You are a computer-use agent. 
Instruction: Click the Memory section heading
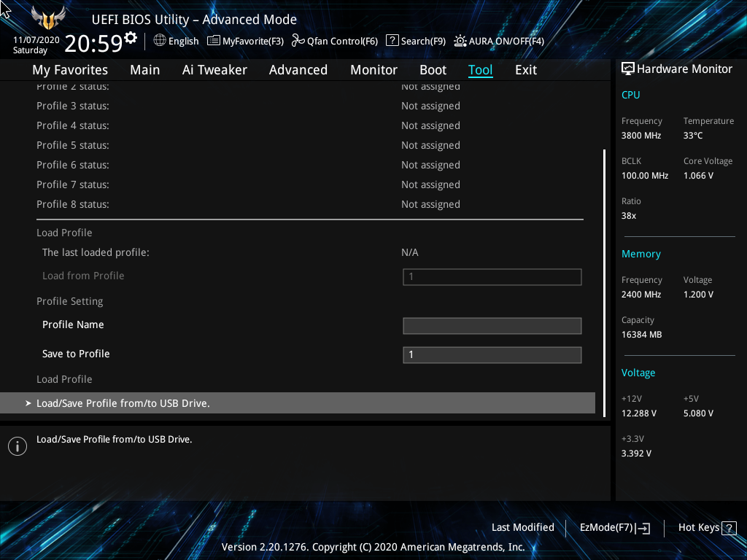pos(640,254)
